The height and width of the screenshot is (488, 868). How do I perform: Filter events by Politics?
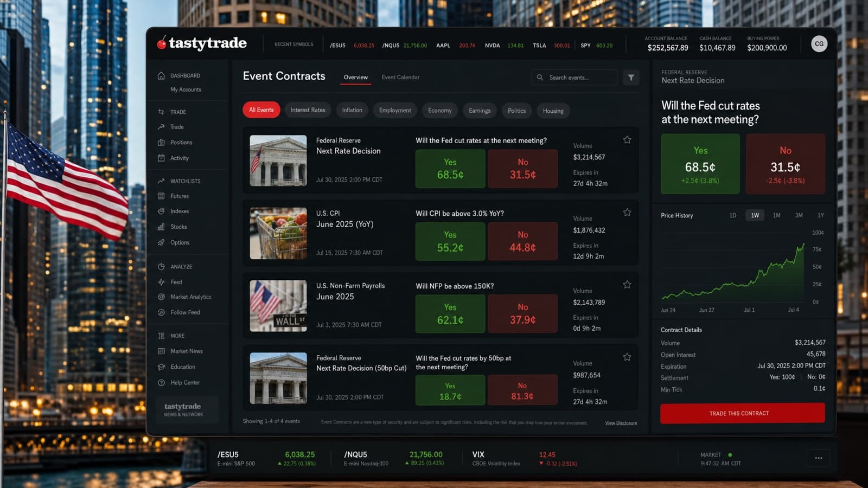point(517,111)
